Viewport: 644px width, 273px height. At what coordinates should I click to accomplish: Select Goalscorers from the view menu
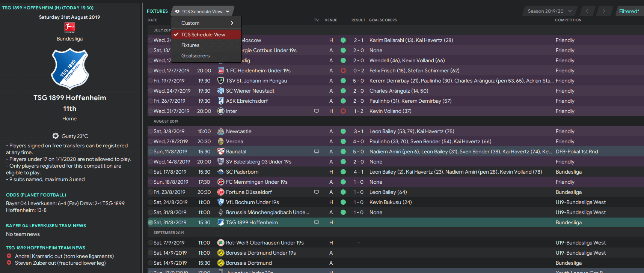195,55
